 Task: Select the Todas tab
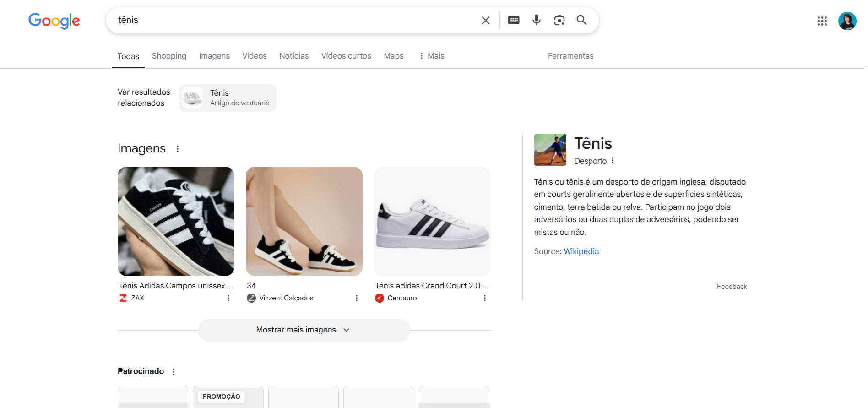(x=128, y=56)
